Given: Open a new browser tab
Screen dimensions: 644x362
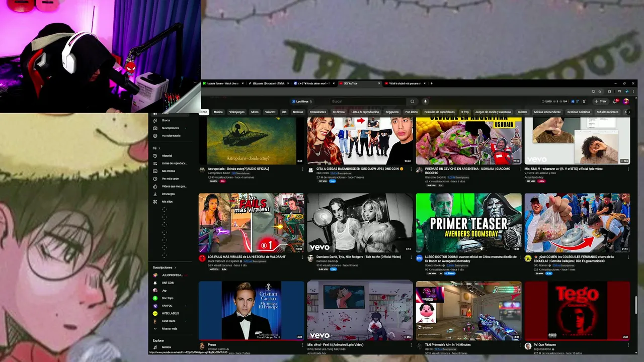Looking at the screenshot, I should [431, 83].
